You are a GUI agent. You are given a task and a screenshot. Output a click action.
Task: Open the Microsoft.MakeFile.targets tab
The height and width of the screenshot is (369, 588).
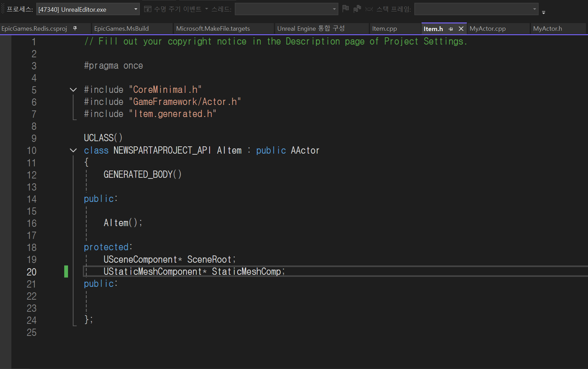click(x=213, y=29)
